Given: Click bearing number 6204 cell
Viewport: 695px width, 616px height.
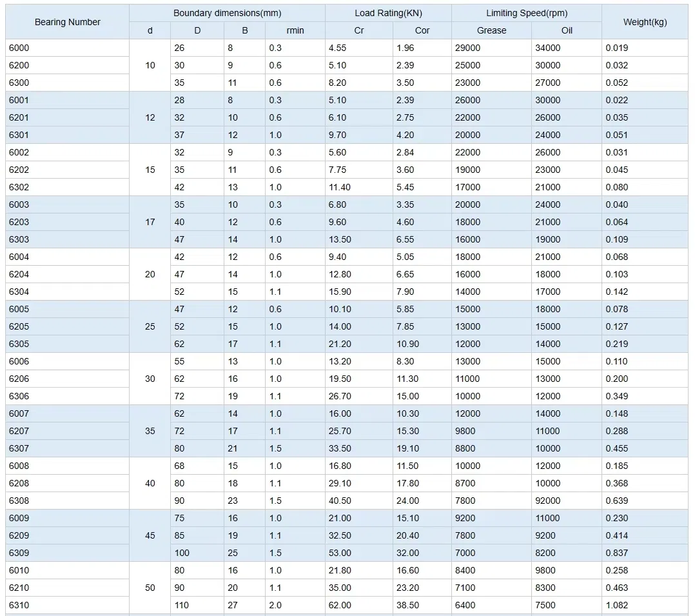Looking at the screenshot, I should 19,274.
